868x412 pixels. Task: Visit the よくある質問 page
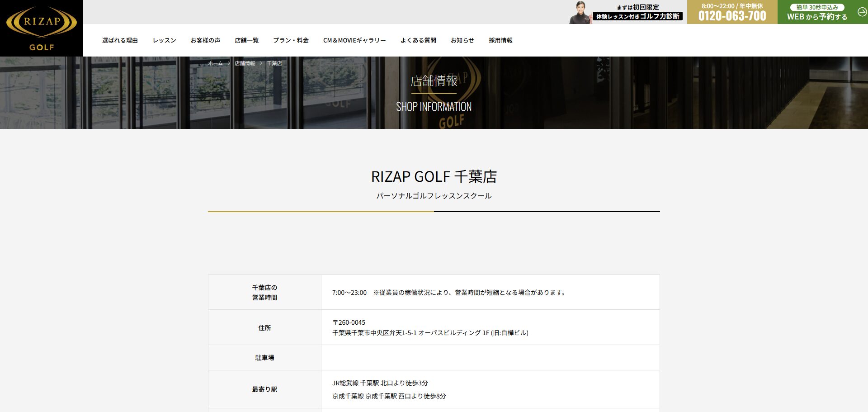click(418, 40)
